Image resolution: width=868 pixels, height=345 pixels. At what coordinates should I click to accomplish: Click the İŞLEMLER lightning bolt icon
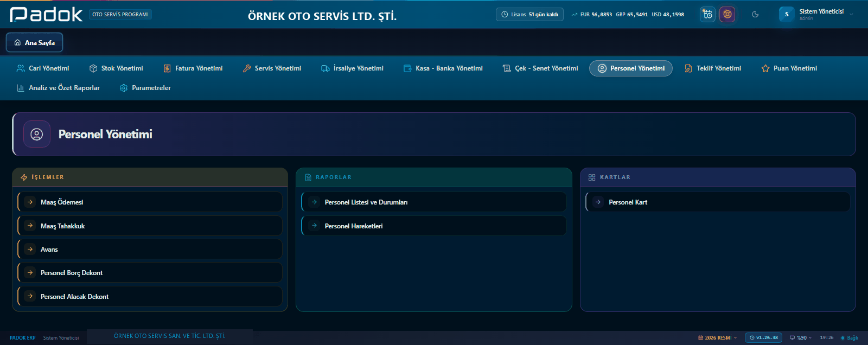point(24,177)
